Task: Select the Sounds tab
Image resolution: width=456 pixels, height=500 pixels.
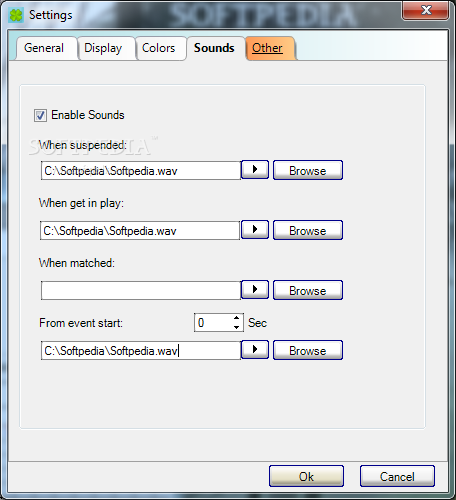Action: pyautogui.click(x=214, y=48)
